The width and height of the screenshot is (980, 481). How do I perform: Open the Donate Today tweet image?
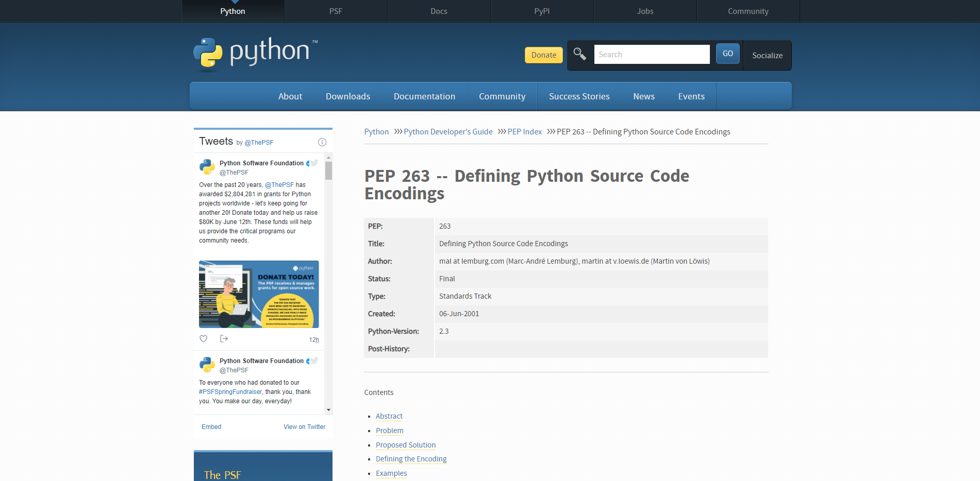click(x=259, y=294)
